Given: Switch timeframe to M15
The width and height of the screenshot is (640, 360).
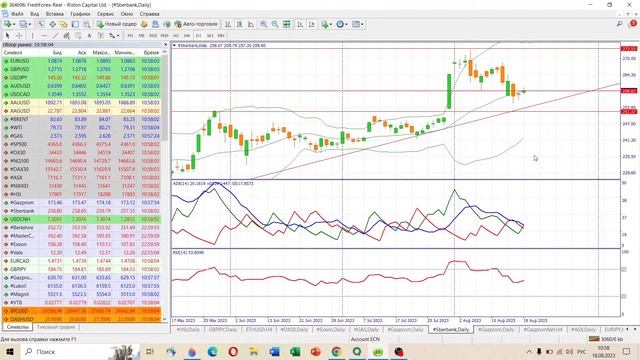Looking at the screenshot, I should coord(153,36).
